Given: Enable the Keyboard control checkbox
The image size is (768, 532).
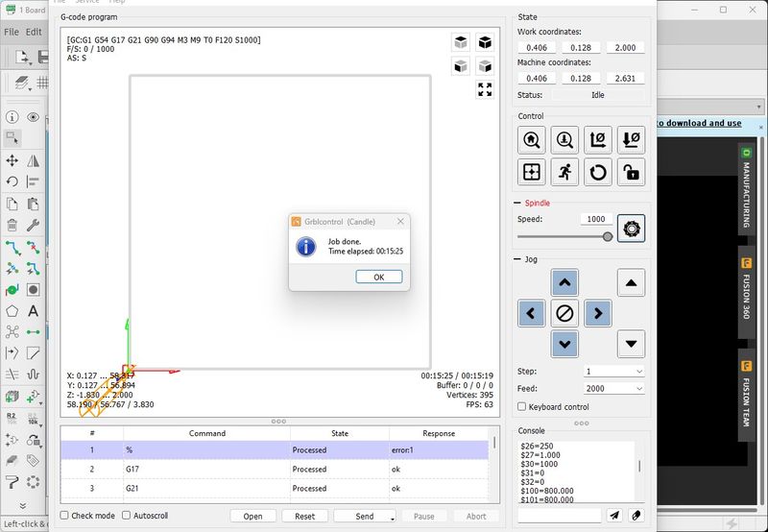Looking at the screenshot, I should point(522,406).
